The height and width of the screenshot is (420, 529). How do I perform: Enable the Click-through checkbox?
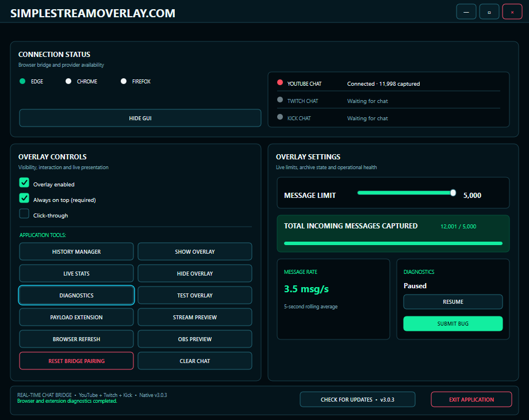coord(24,213)
